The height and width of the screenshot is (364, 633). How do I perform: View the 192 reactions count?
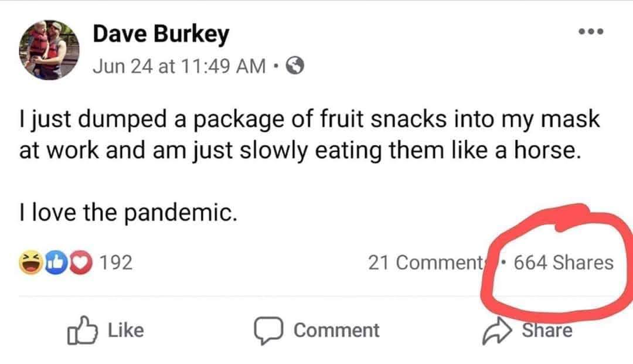(x=117, y=262)
